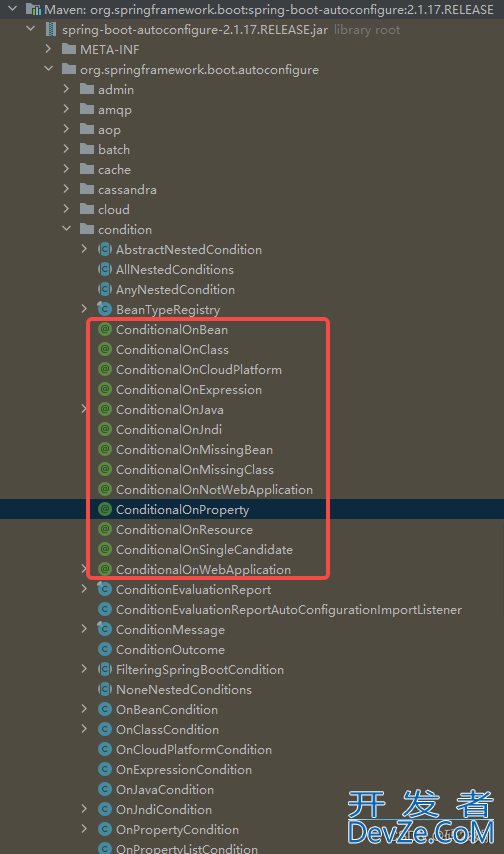Screen dimensions: 504x854
Task: Click the OnJavaCondition class icon
Action: [105, 789]
